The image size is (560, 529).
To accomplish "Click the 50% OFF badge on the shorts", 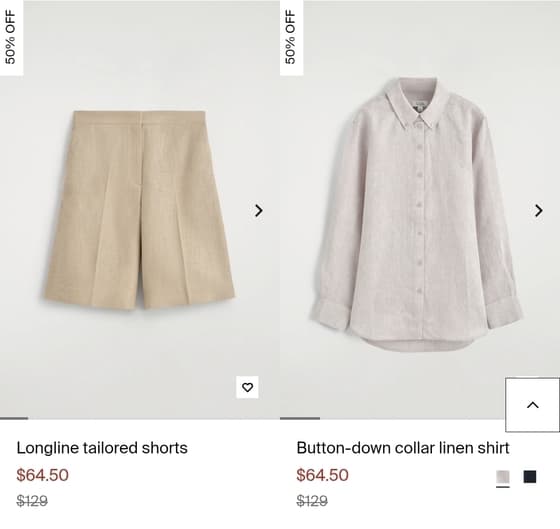I will [x=11, y=38].
